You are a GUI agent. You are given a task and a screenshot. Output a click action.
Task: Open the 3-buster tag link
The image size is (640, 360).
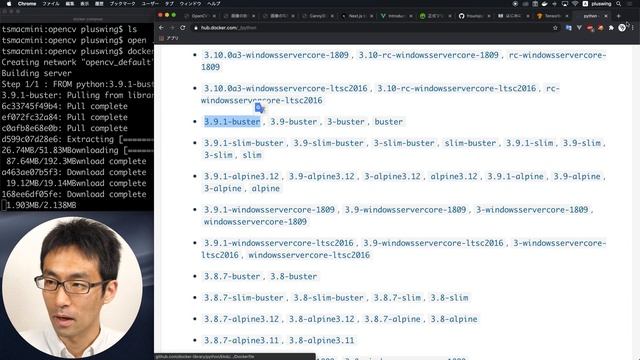(x=346, y=122)
